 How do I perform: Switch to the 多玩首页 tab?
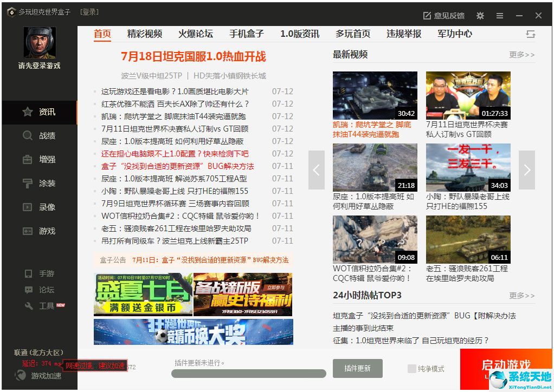[352, 34]
